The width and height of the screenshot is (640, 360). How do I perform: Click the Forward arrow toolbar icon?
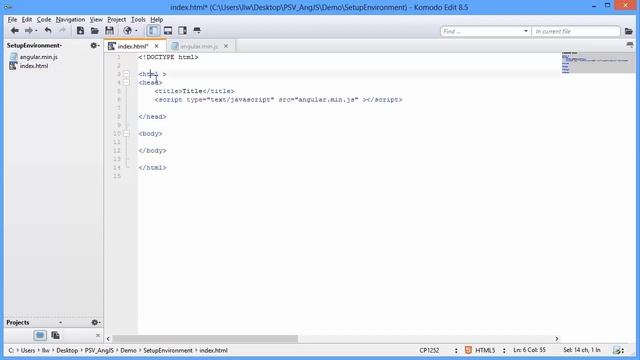tap(28, 31)
